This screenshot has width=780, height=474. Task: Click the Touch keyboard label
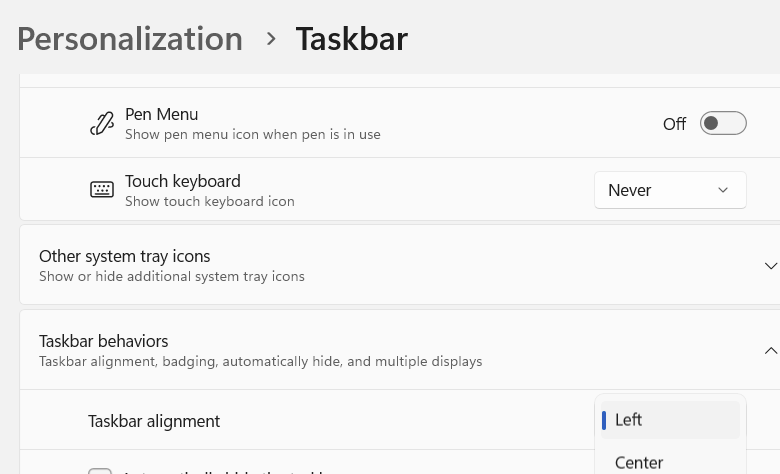tap(183, 181)
